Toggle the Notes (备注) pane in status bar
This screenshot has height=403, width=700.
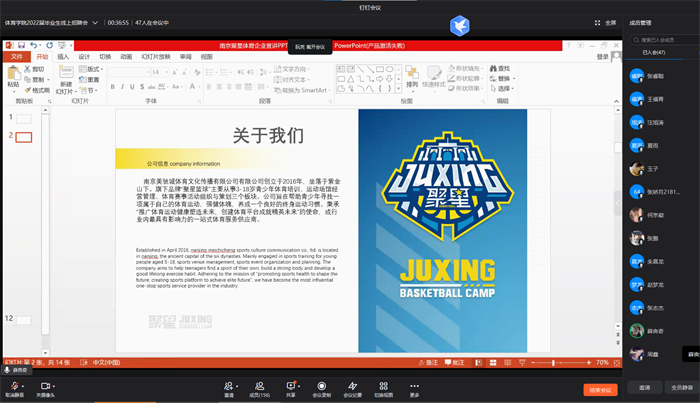click(x=428, y=363)
